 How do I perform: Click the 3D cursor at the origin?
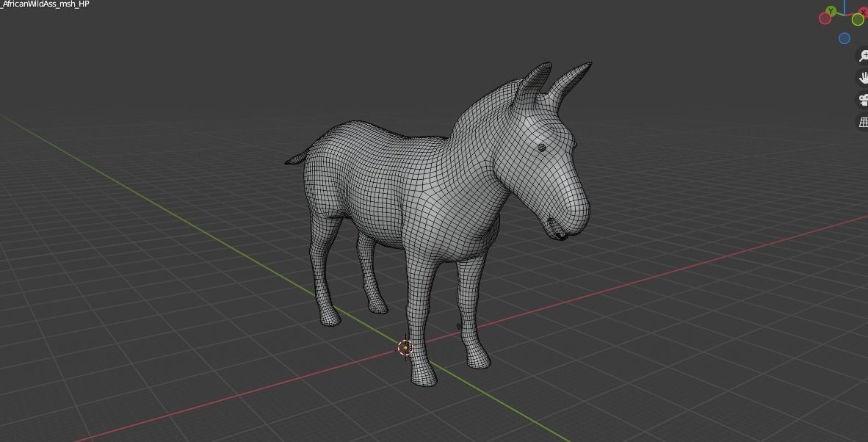405,347
